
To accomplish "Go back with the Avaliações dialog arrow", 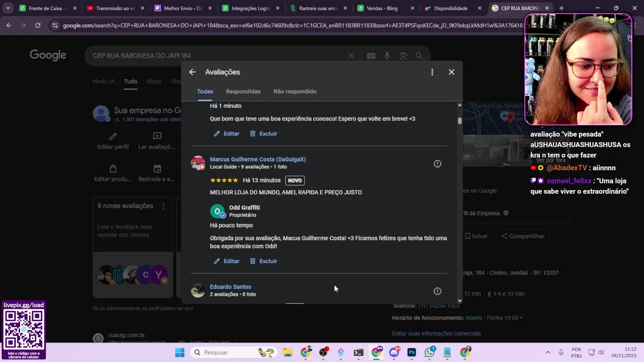I will 192,72.
